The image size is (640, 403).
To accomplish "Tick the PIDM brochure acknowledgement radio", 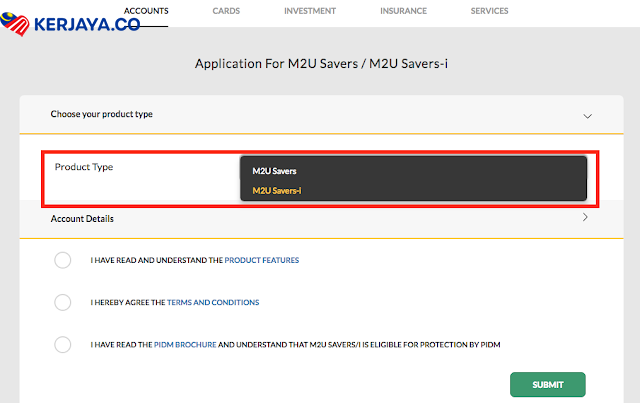I will 62,345.
